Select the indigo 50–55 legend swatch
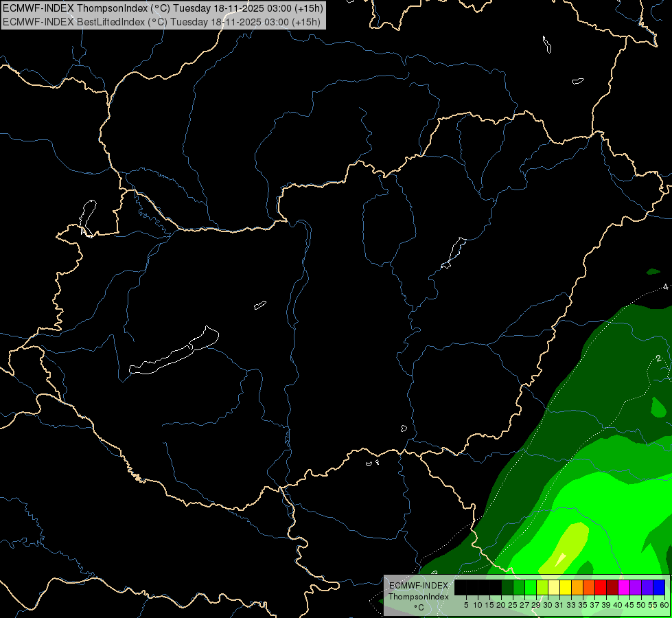 (647, 587)
